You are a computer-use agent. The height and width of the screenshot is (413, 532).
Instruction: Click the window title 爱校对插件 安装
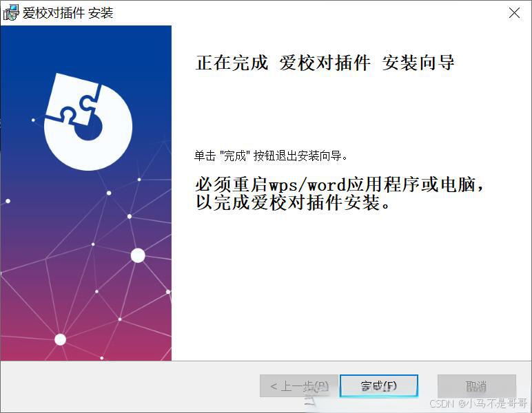pos(68,13)
